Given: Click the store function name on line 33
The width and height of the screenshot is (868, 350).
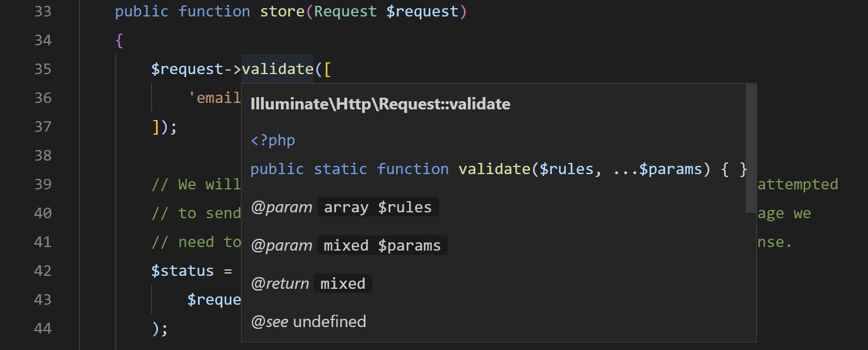Looking at the screenshot, I should (x=282, y=11).
